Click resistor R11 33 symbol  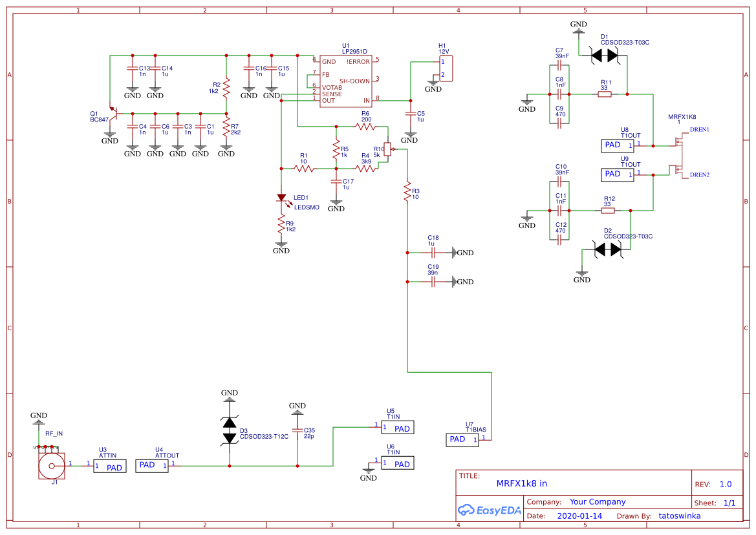coord(605,94)
